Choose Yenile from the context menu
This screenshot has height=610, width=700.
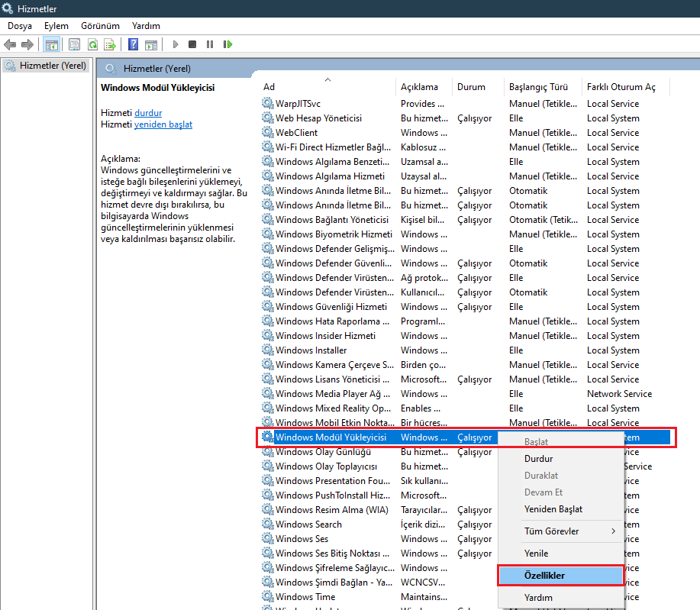pos(560,554)
